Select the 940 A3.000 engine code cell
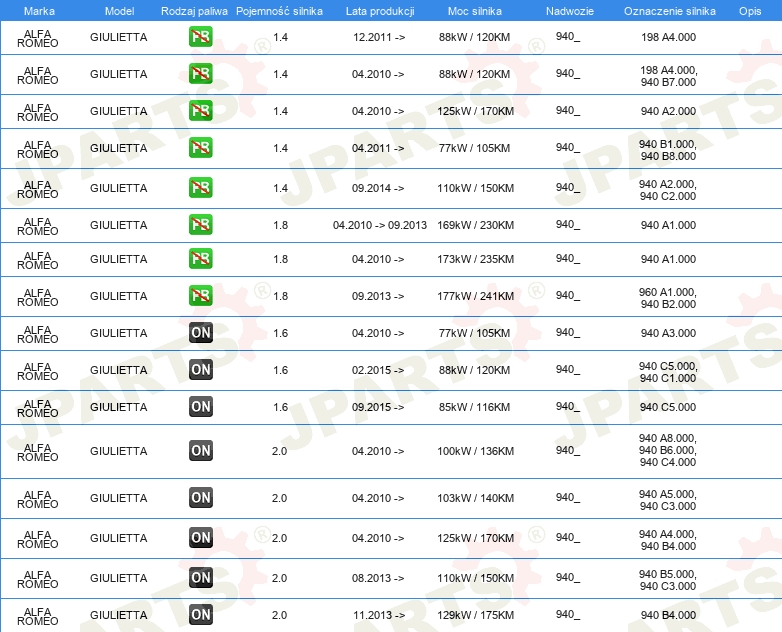782x632 pixels. [x=668, y=333]
